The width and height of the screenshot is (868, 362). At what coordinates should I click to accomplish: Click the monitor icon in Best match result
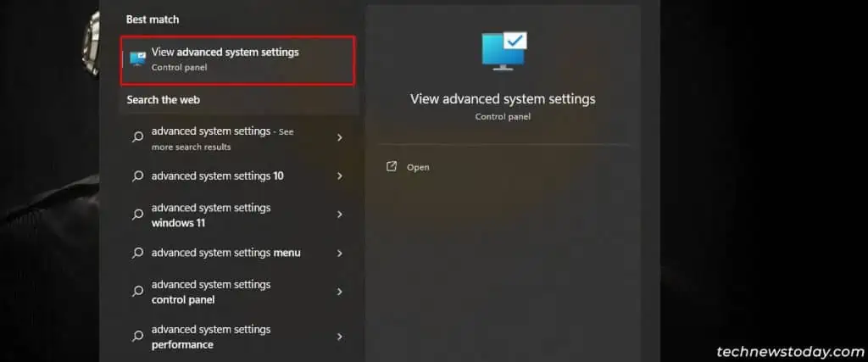(x=137, y=58)
